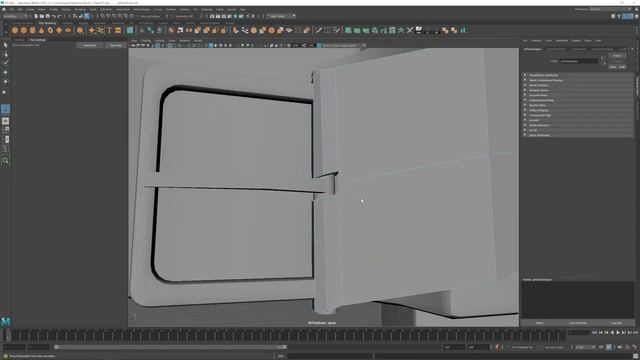Activate the Lasso select tool

(x=5, y=54)
